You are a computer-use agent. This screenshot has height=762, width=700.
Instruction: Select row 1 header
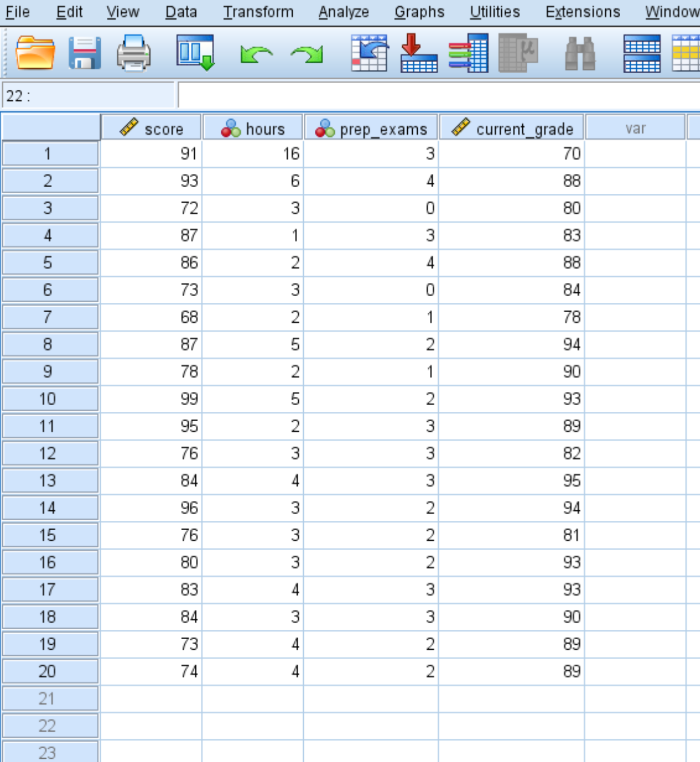pyautogui.click(x=51, y=154)
